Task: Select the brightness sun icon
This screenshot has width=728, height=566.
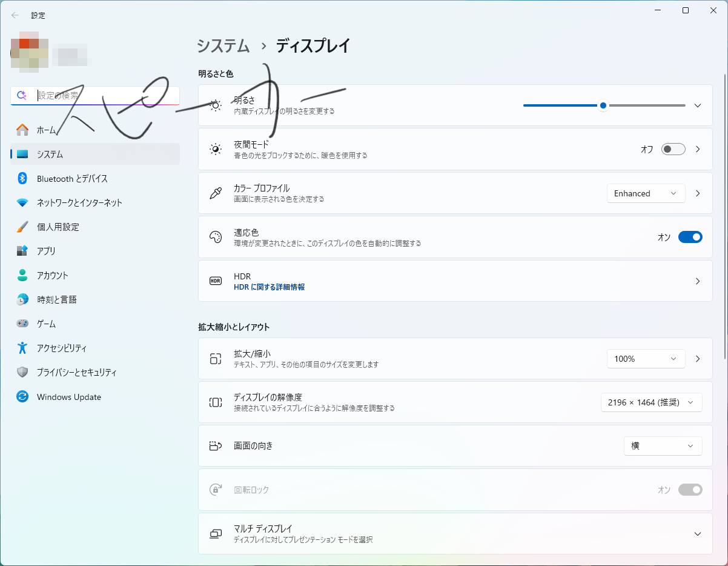Action: [216, 104]
